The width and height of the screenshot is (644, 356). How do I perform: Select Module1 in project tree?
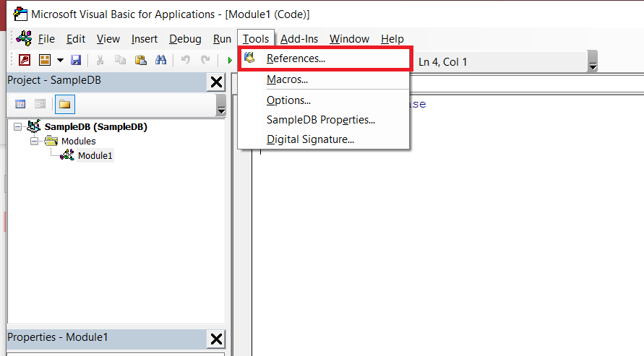pos(95,155)
